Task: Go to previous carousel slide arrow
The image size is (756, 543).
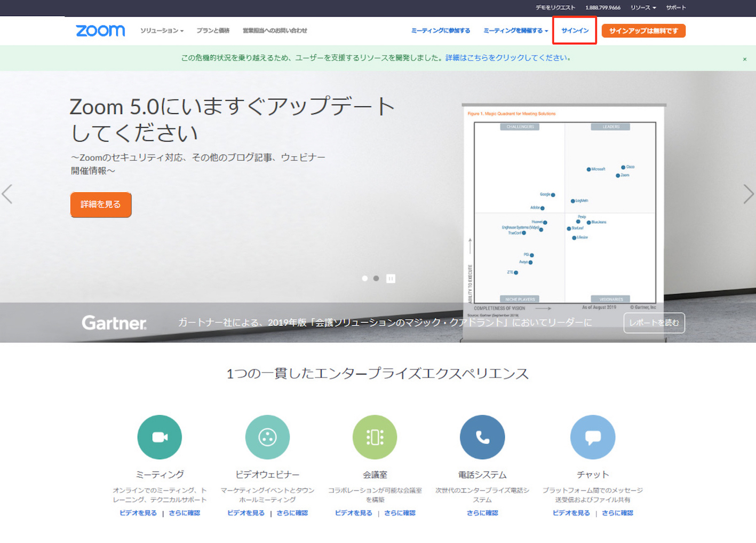Action: 7,194
